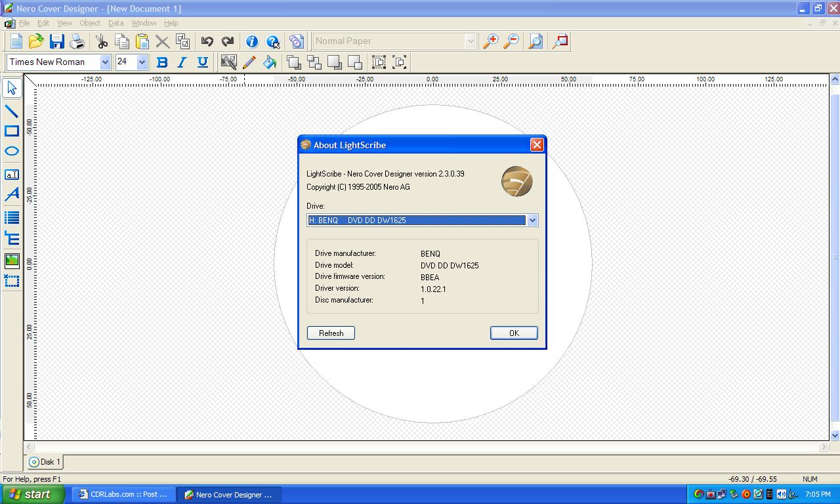The image size is (840, 504).
Task: Create a new document via toolbar icon
Action: [x=16, y=41]
